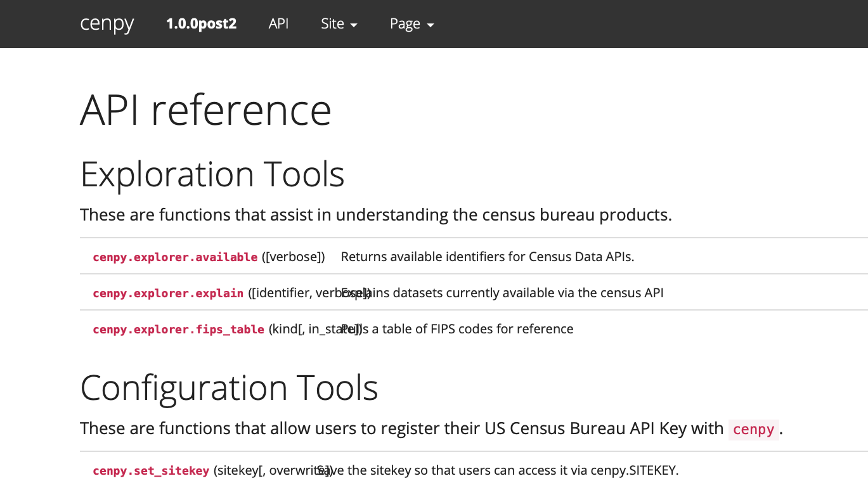Viewport: 868px width, 495px height.
Task: Click the description about FIPS codes for reference
Action: [457, 329]
